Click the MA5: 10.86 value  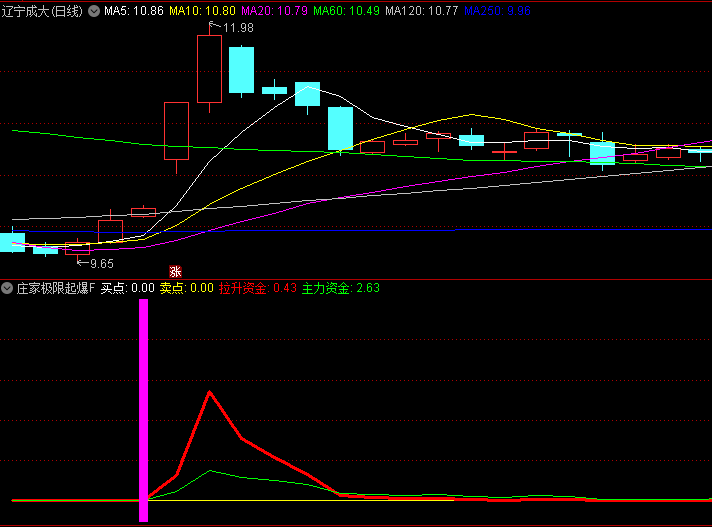[x=134, y=11]
